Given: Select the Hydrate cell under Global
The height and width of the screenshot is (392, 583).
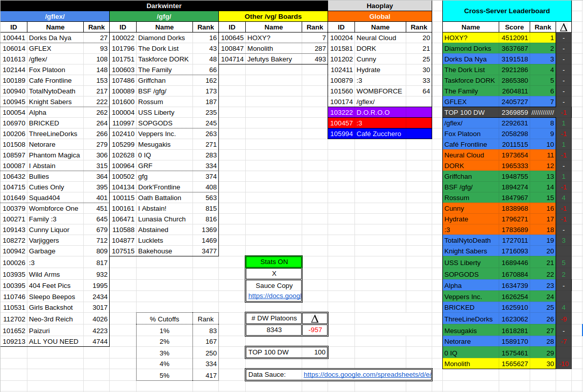Looking at the screenshot, I should [x=380, y=70].
